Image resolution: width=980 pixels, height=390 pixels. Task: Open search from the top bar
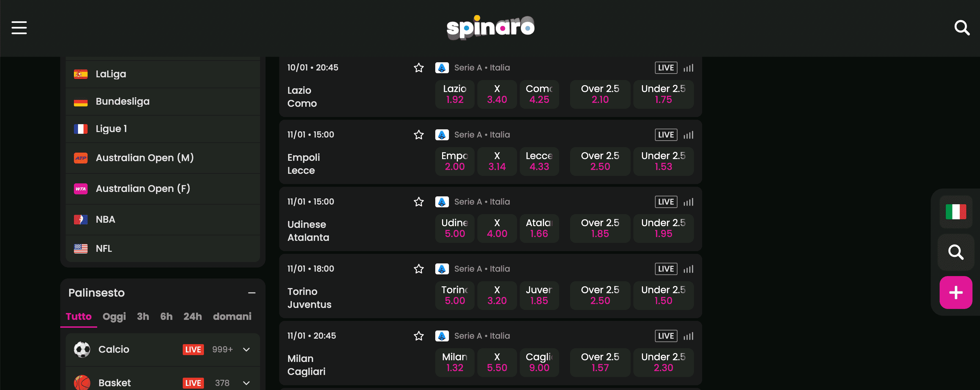click(x=962, y=28)
